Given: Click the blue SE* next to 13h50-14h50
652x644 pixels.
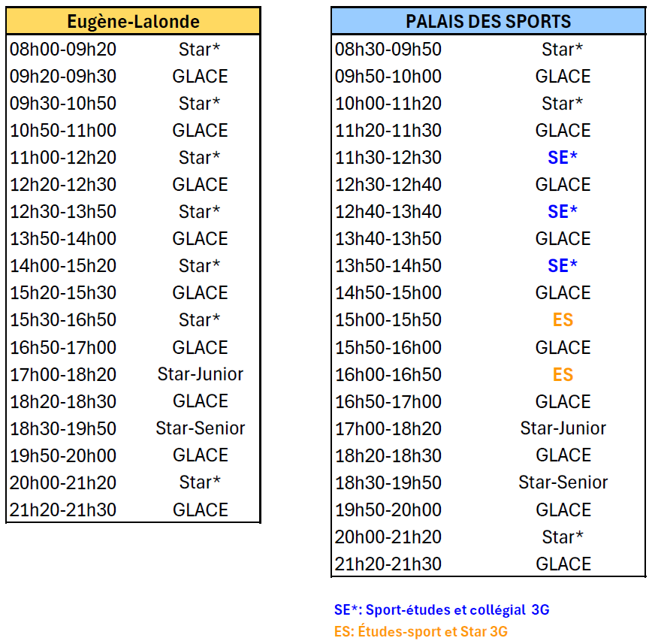Looking at the screenshot, I should [563, 266].
